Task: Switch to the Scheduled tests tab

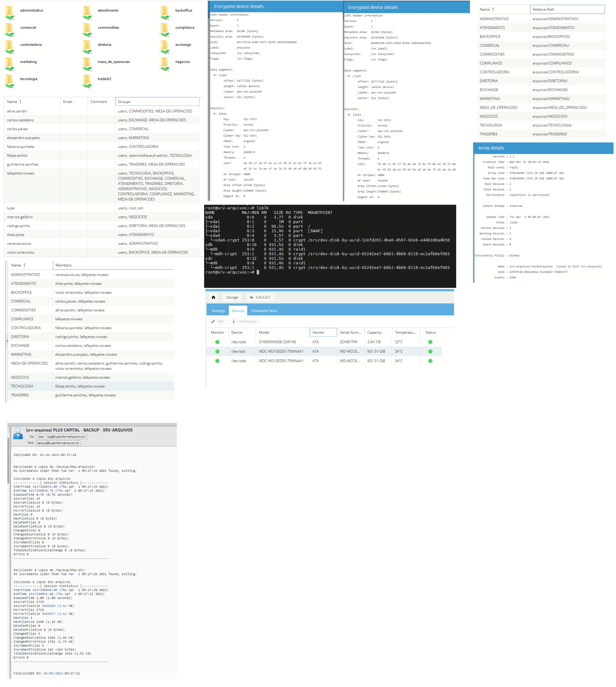Action: (x=264, y=311)
